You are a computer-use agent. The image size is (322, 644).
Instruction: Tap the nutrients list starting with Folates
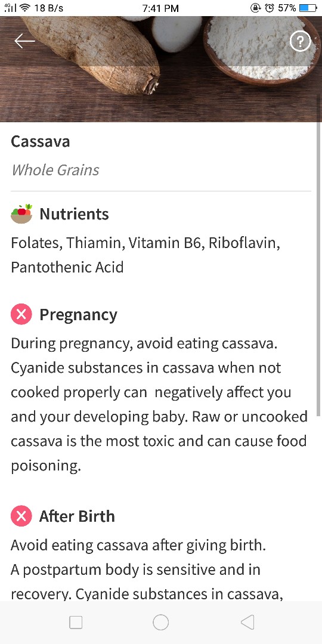(145, 255)
